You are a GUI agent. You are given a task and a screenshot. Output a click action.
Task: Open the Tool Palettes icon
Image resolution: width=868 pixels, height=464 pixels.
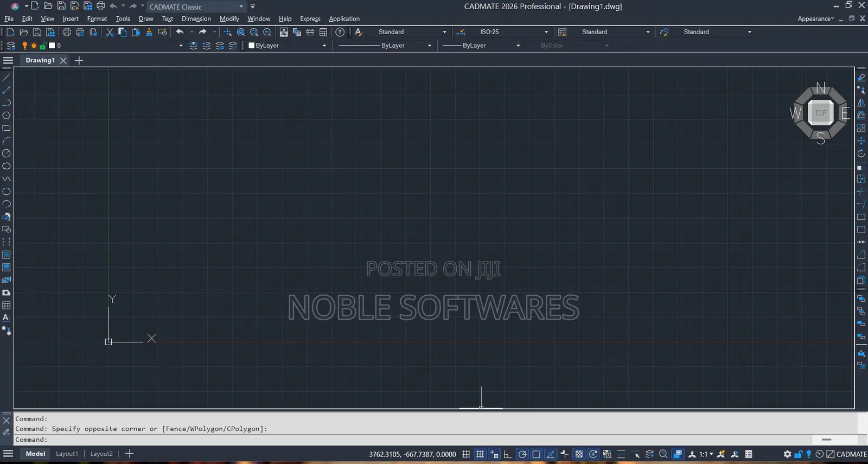coord(310,32)
